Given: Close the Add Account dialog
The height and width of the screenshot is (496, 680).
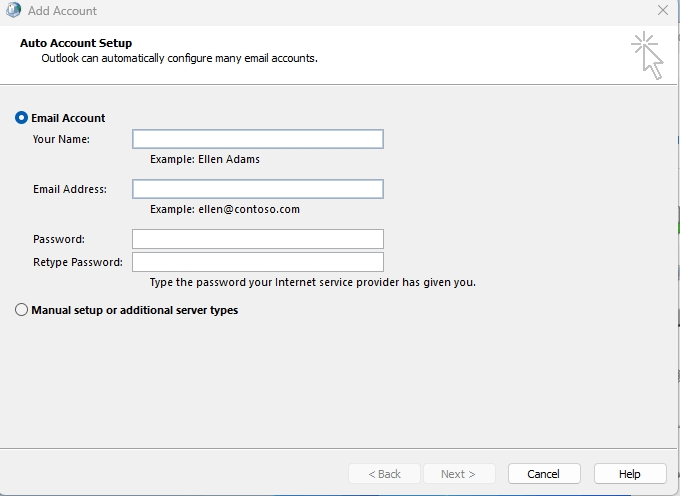Looking at the screenshot, I should (662, 10).
